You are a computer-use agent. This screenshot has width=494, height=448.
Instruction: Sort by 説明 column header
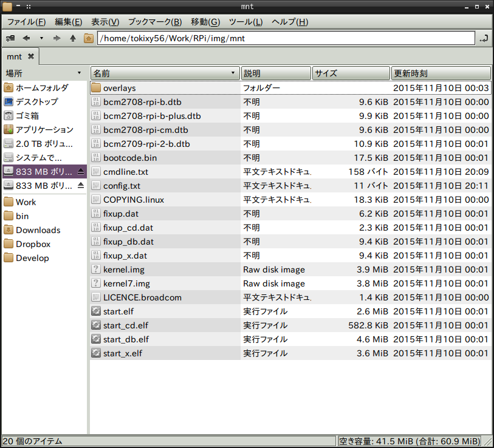point(276,73)
